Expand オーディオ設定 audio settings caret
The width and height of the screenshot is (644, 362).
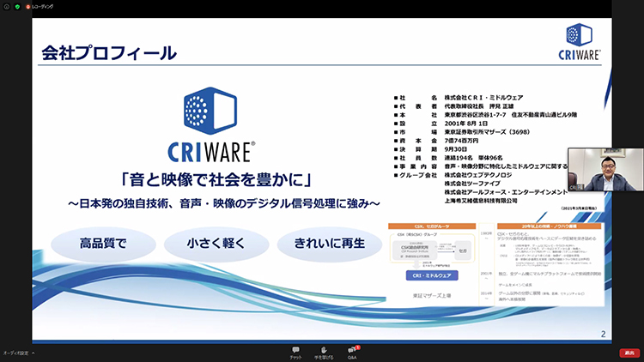click(x=33, y=353)
